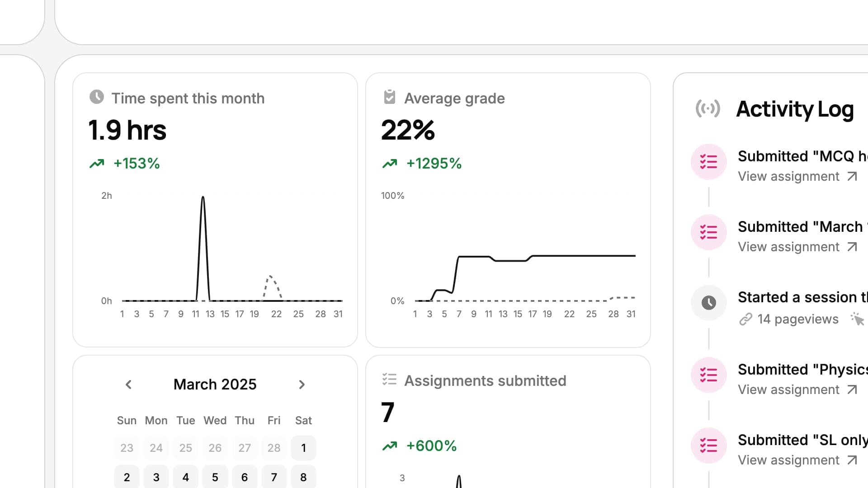Click the pink checklist icon for MCQ submission
The width and height of the screenshot is (868, 488).
[x=708, y=161]
